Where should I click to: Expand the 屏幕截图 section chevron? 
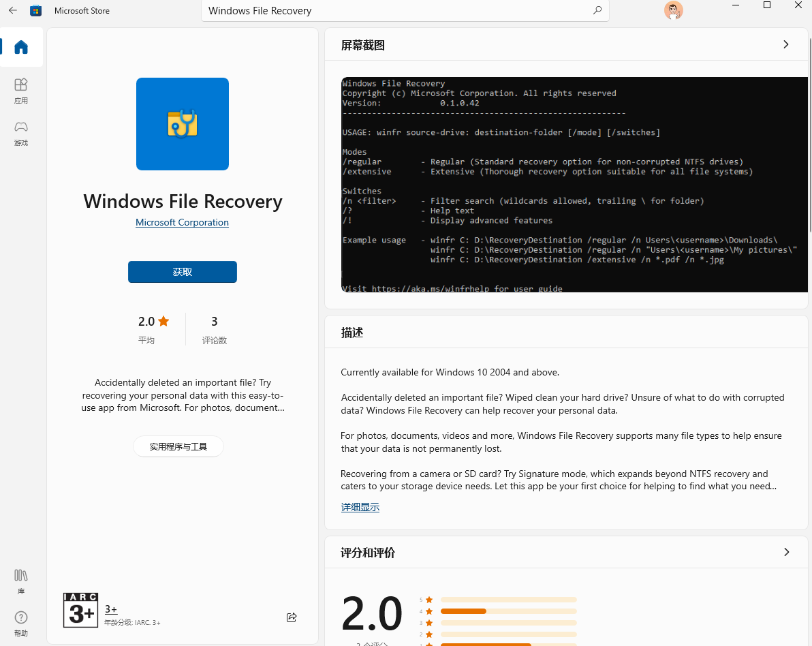click(785, 44)
